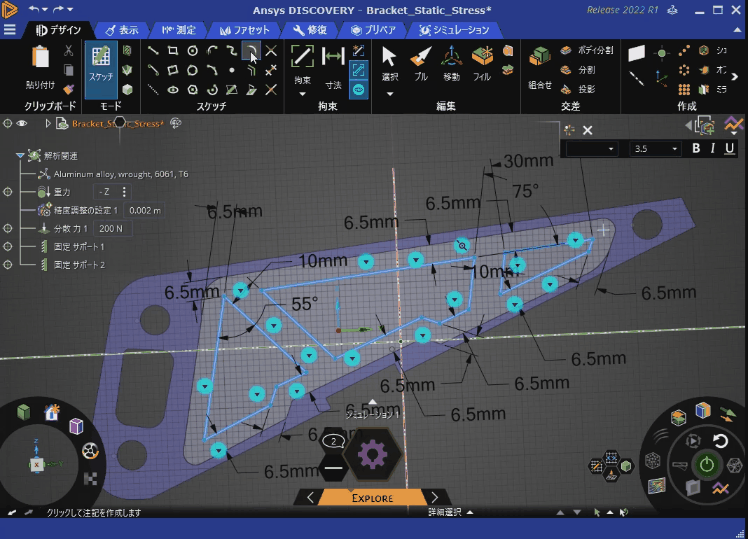This screenshot has width=748, height=539.
Task: Click the Cut scissors icon
Action: click(x=68, y=51)
